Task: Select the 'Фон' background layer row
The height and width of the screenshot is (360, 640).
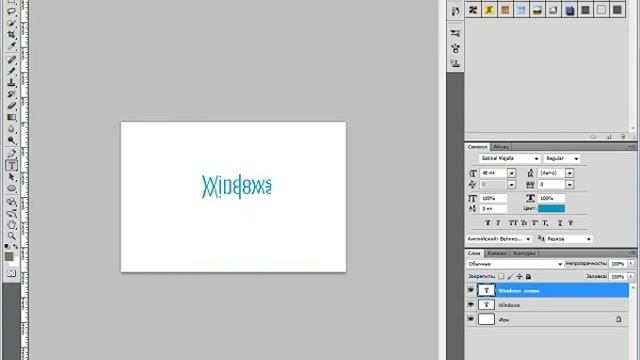Action: [x=547, y=319]
